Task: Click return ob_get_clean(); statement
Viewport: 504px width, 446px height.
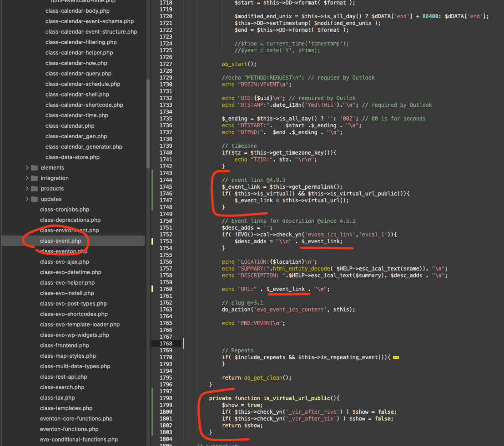Action: 257,377
